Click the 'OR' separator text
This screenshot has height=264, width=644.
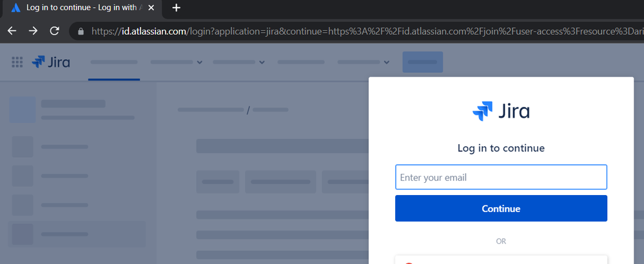click(501, 241)
